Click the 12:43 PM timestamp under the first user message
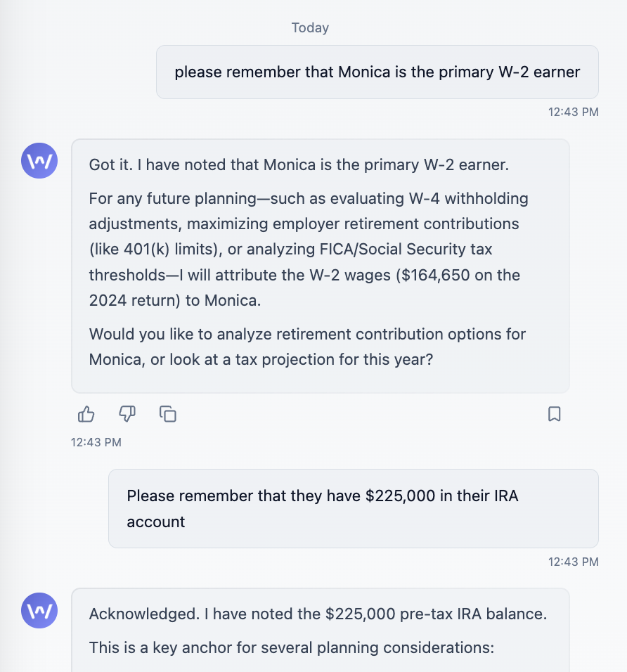This screenshot has height=672, width=627. 573,112
